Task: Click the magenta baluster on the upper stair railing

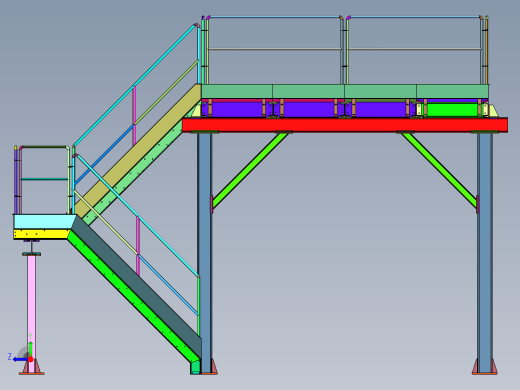Action: (134, 115)
